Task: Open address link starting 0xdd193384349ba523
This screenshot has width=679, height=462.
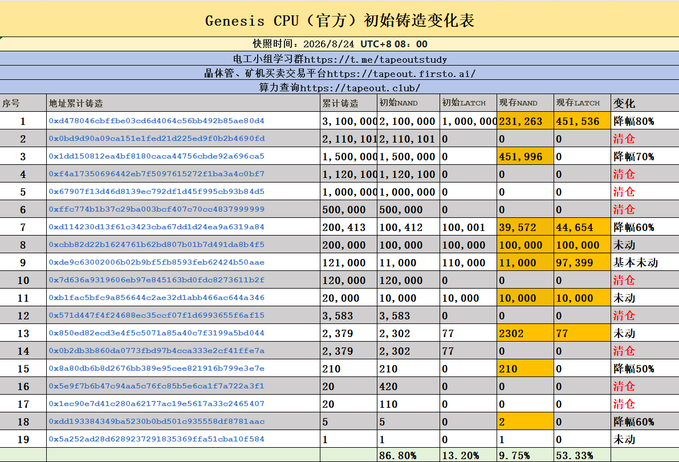Action: click(x=156, y=421)
